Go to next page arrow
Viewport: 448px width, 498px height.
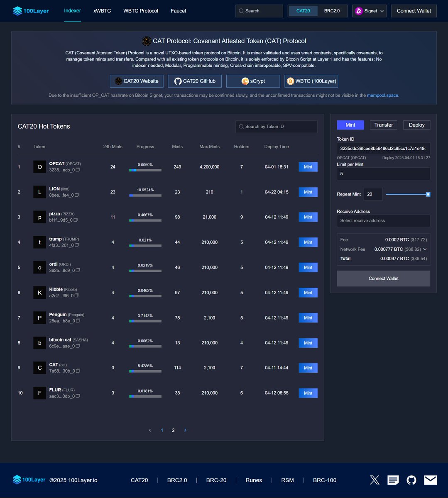point(185,430)
